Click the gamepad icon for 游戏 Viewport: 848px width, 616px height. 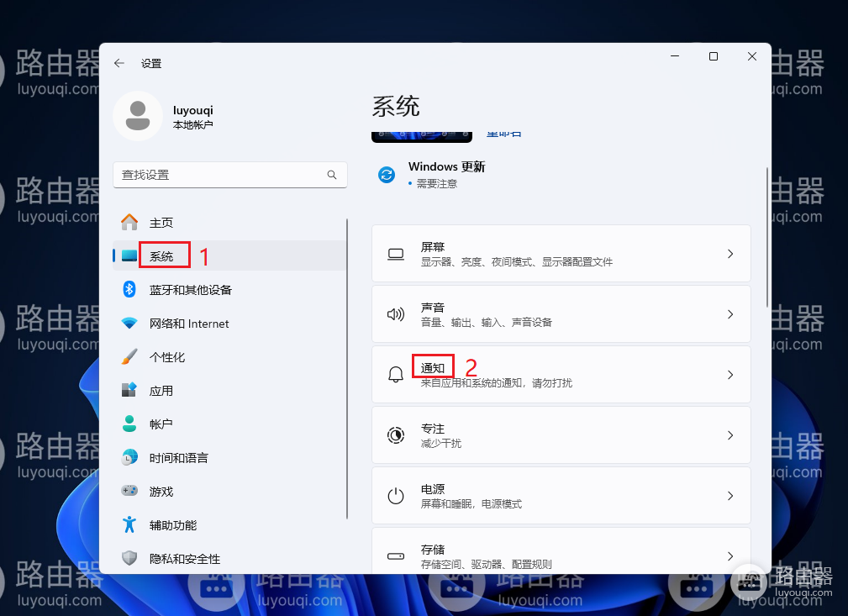[129, 491]
